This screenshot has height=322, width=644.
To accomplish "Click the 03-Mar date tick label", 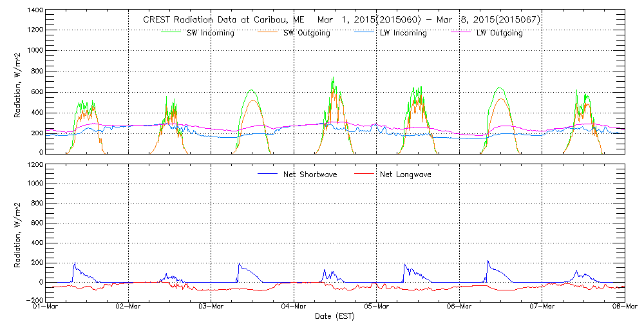I will pos(211,307).
